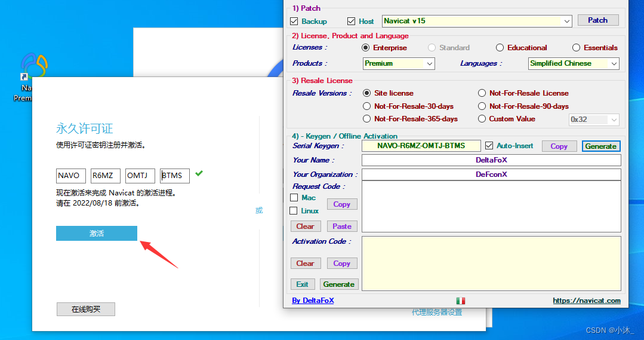The height and width of the screenshot is (340, 644).
Task: Click the 代理服务器设置 proxy settings link
Action: (x=437, y=313)
